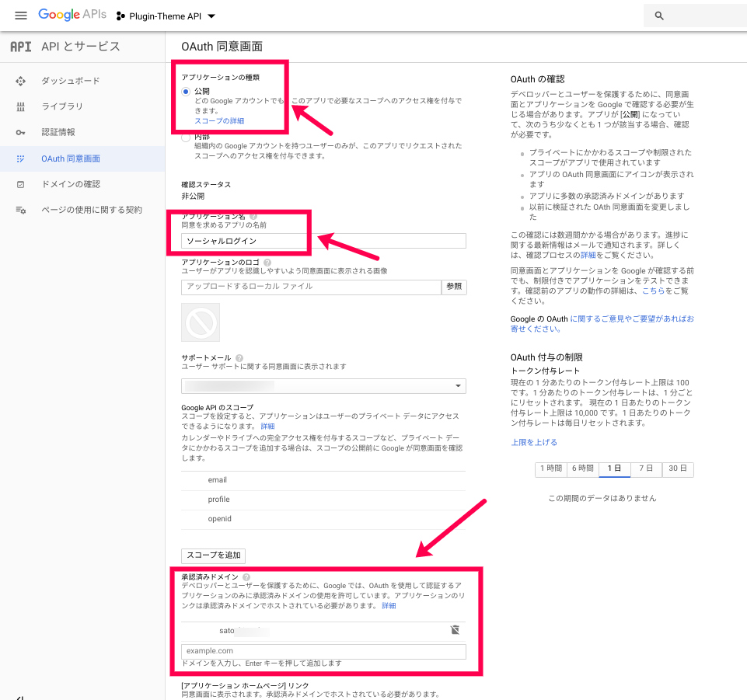The height and width of the screenshot is (700, 747).
Task: Open the hamburger navigation menu
Action: 20,16
